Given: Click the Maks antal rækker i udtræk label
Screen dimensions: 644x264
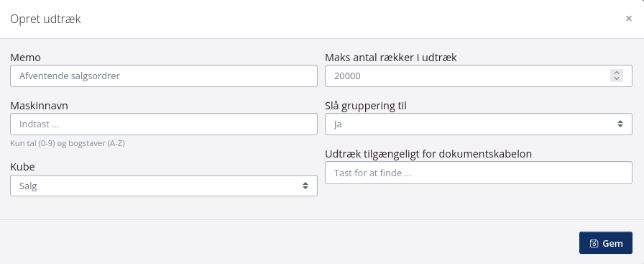Looking at the screenshot, I should (390, 58).
